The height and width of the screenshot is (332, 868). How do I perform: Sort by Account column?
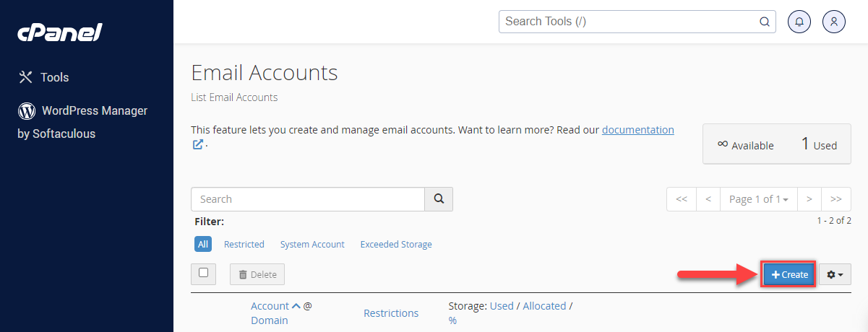click(x=270, y=306)
